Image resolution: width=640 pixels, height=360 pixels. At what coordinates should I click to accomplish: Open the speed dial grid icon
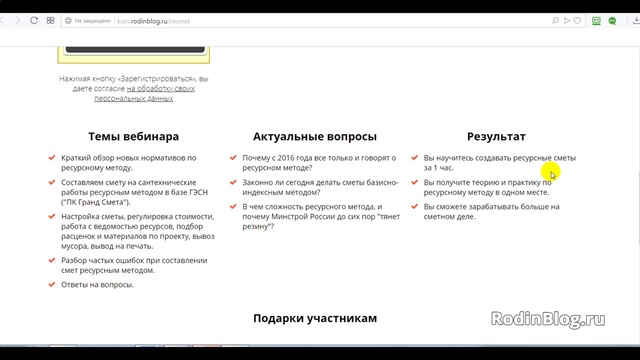50,20
